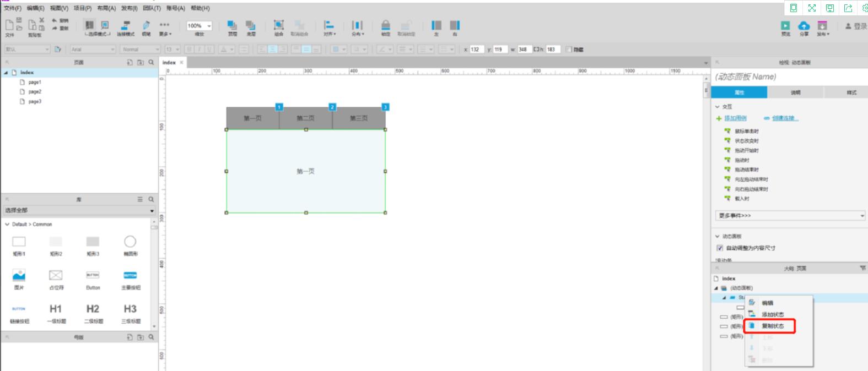Expand the 更多事件 dropdown

point(790,216)
